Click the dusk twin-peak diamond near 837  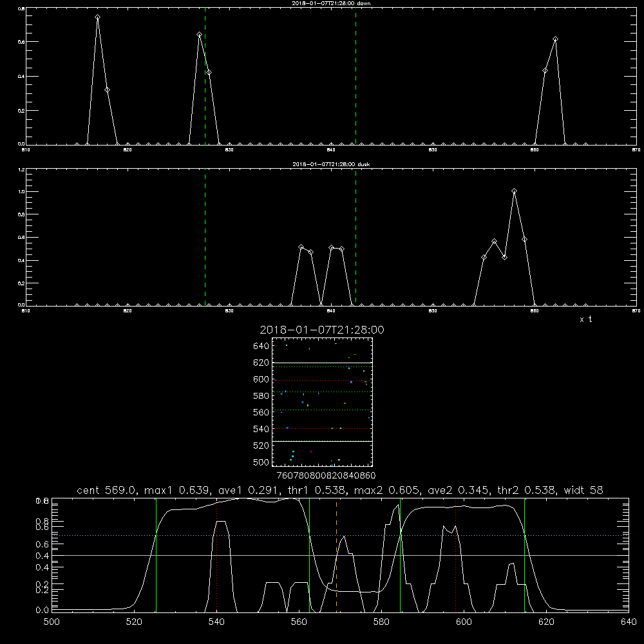pyautogui.click(x=301, y=247)
